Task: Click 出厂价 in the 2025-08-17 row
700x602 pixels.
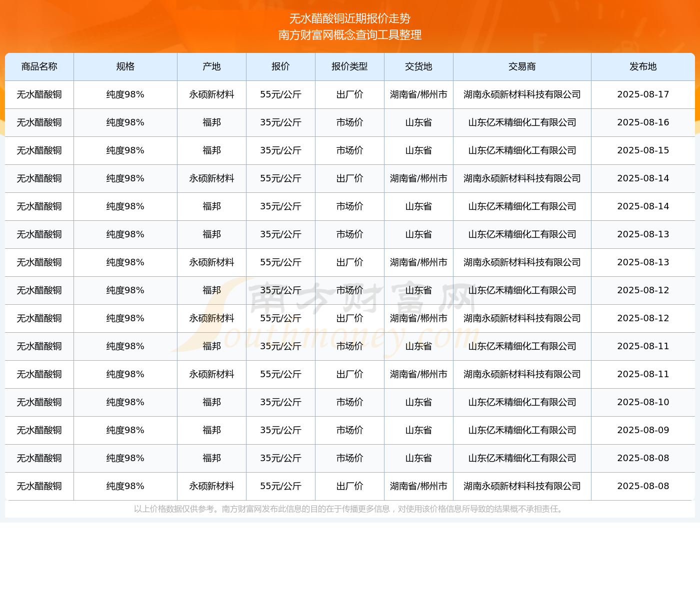Action: click(349, 94)
